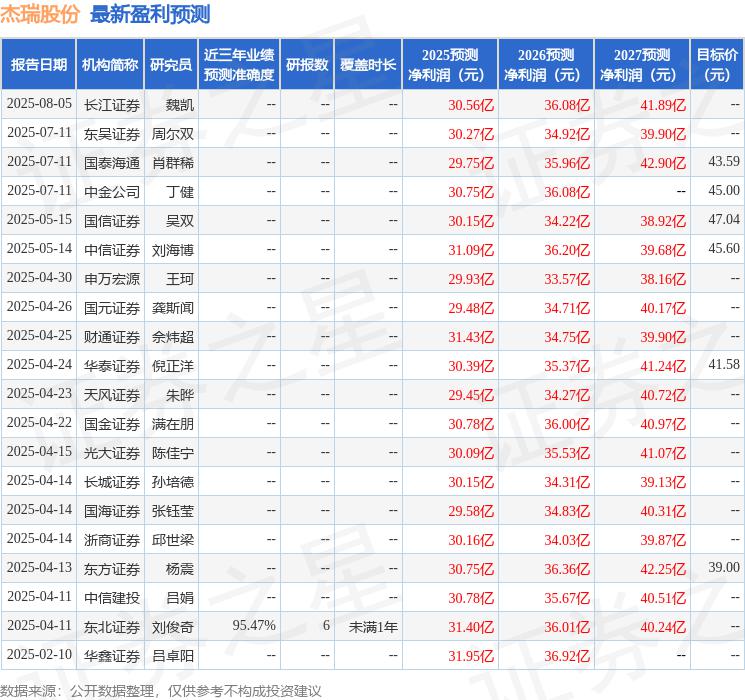The image size is (745, 700).
Task: Click the 2026预测净利润 column header
Action: 546,65
